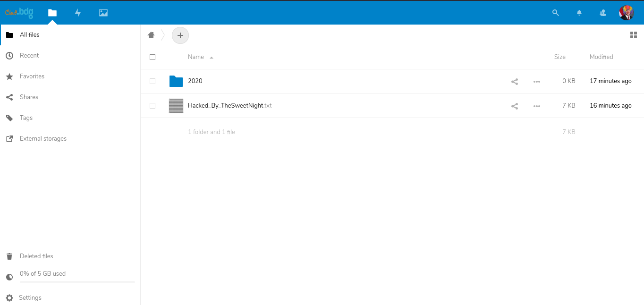Viewport: 644px width, 305px height.
Task: Expand the new file plus menu
Action: [180, 35]
